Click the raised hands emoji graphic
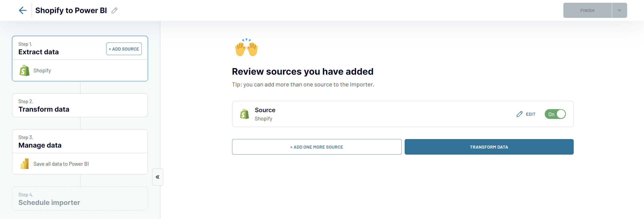 246,47
